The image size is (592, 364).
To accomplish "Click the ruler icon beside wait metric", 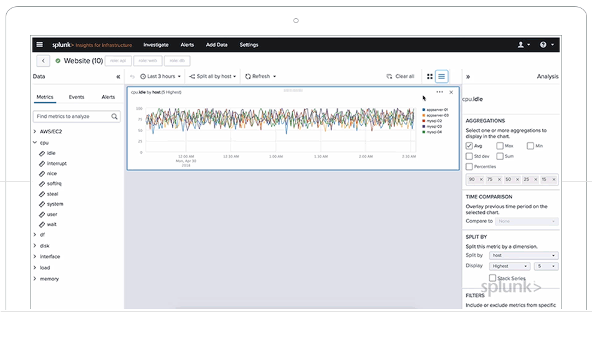I will click(42, 224).
